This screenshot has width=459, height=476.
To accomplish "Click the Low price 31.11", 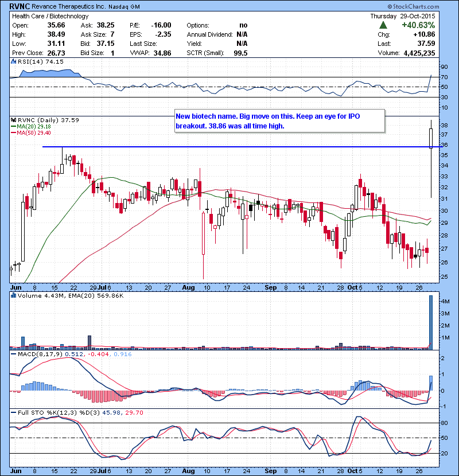I will [56, 44].
